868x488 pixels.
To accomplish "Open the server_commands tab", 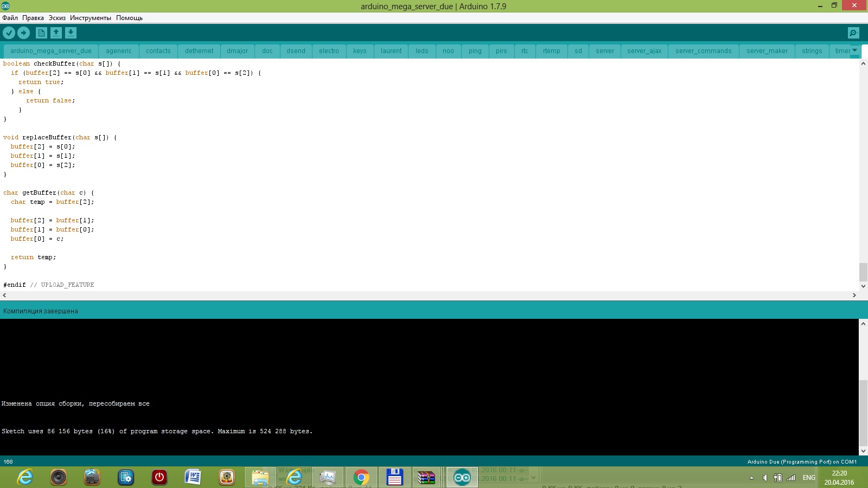I will coord(704,51).
